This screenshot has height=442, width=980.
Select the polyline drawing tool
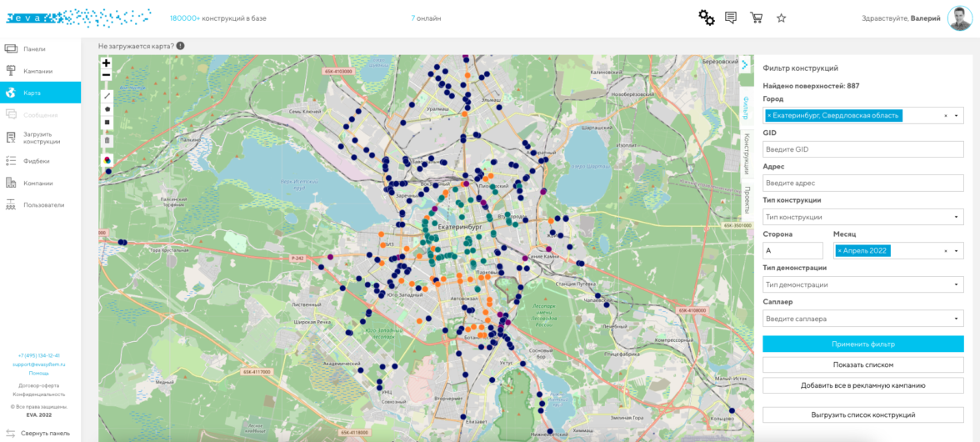click(x=107, y=96)
